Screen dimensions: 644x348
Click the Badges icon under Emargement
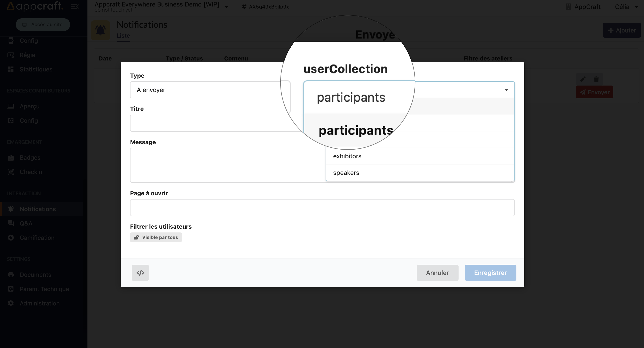(x=11, y=157)
